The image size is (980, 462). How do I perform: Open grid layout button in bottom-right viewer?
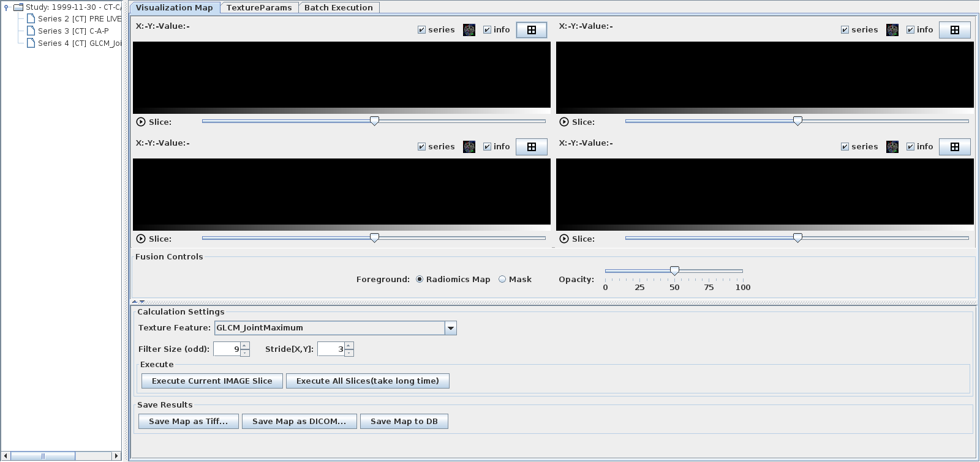[955, 147]
